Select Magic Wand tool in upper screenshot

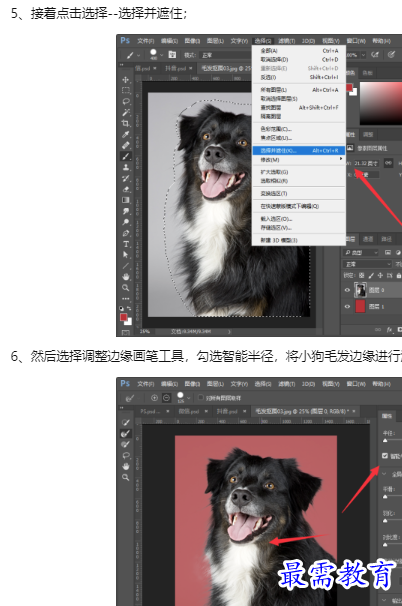point(126,112)
